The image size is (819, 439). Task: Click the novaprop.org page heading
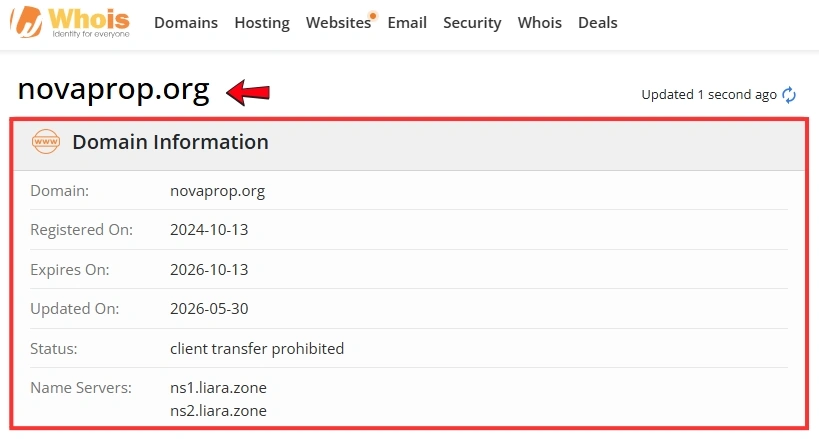click(113, 89)
